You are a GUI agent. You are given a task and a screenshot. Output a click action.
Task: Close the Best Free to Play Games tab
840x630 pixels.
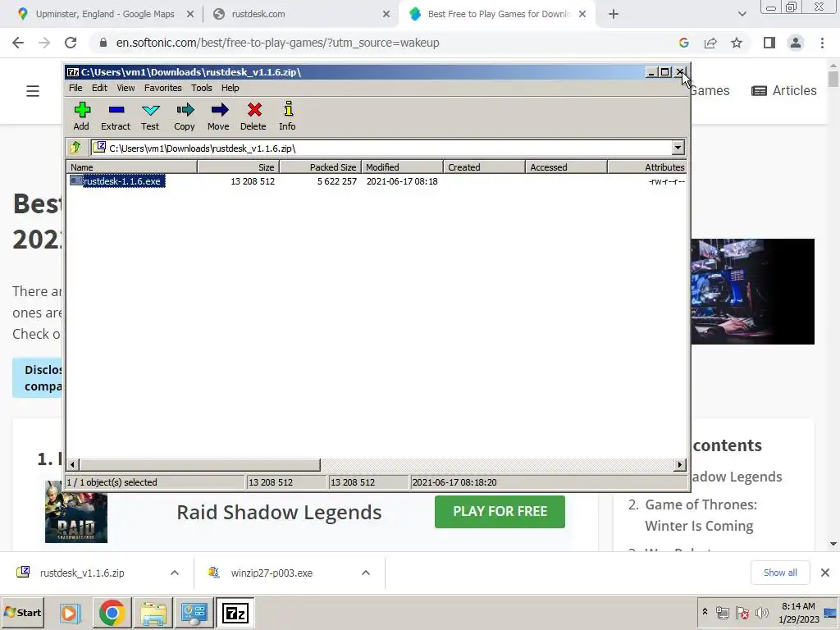582,15
